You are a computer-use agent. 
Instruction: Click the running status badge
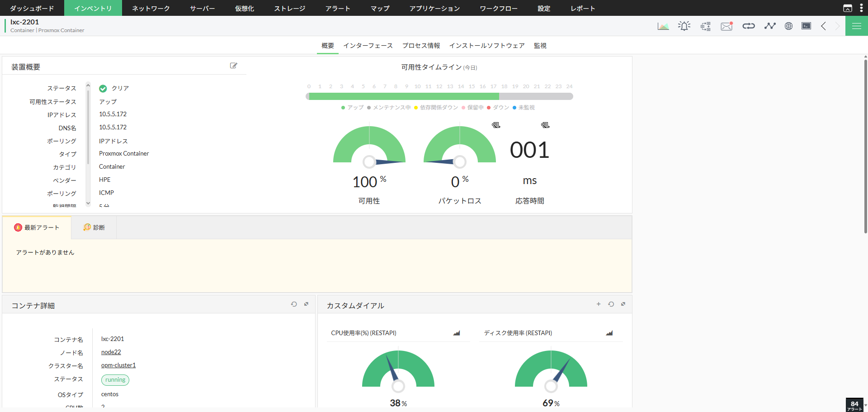pyautogui.click(x=115, y=380)
